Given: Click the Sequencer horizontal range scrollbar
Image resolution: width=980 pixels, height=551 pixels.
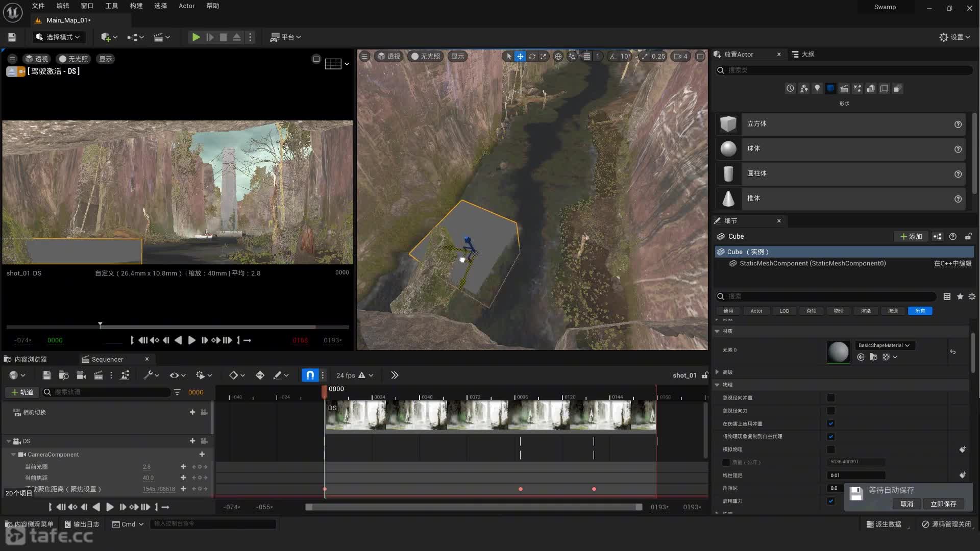Looking at the screenshot, I should [x=474, y=507].
